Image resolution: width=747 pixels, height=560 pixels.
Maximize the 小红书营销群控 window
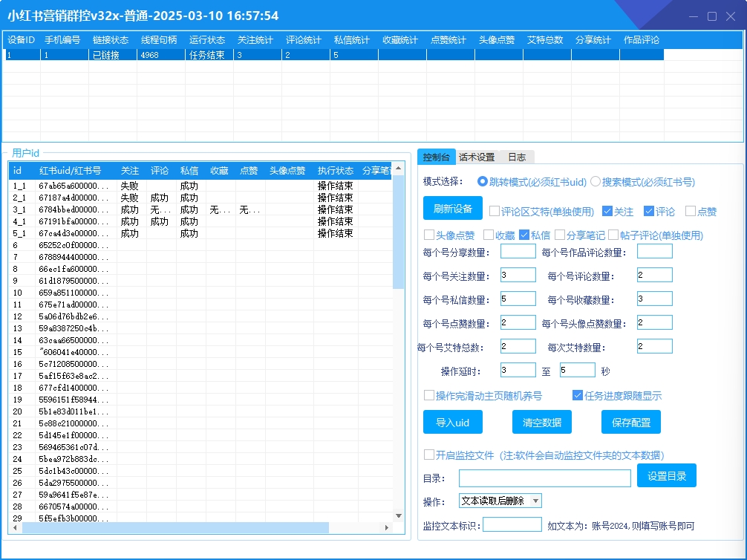[x=712, y=16]
